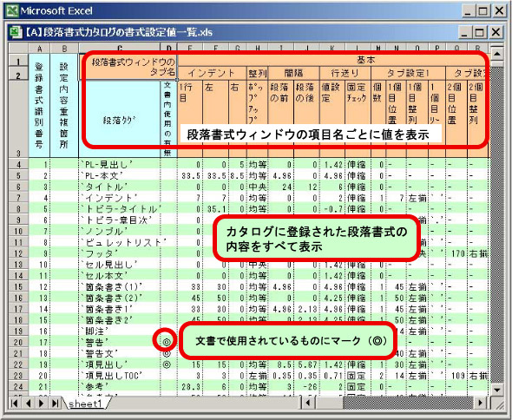Viewport: 512px width, 420px height.
Task: Click cell `インデント'
Action: click(120, 198)
